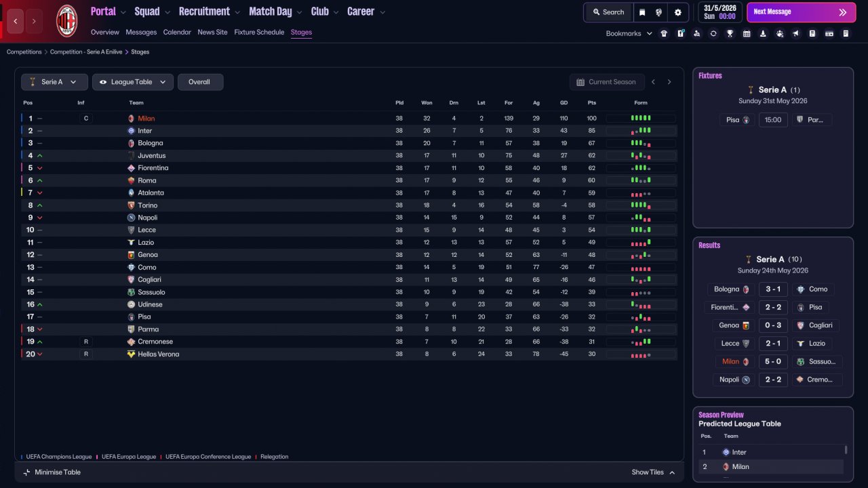The height and width of the screenshot is (488, 868).
Task: Go to next season arrow
Action: (x=669, y=82)
